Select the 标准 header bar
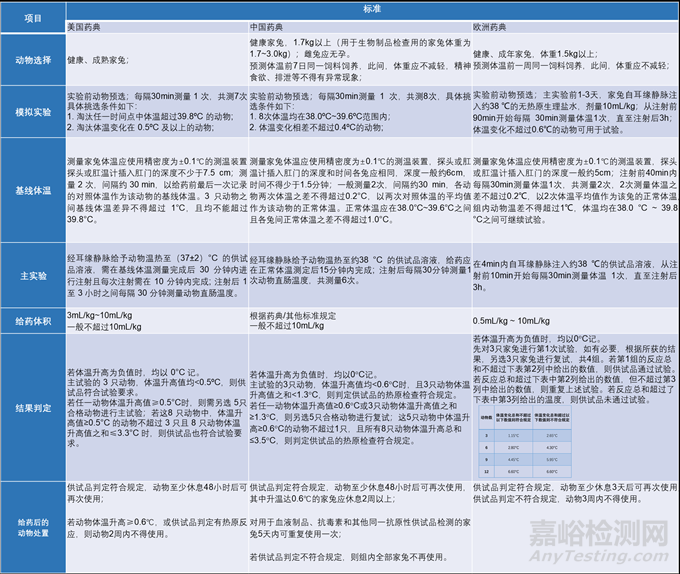Image resolution: width=680 pixels, height=574 pixels. click(371, 8)
